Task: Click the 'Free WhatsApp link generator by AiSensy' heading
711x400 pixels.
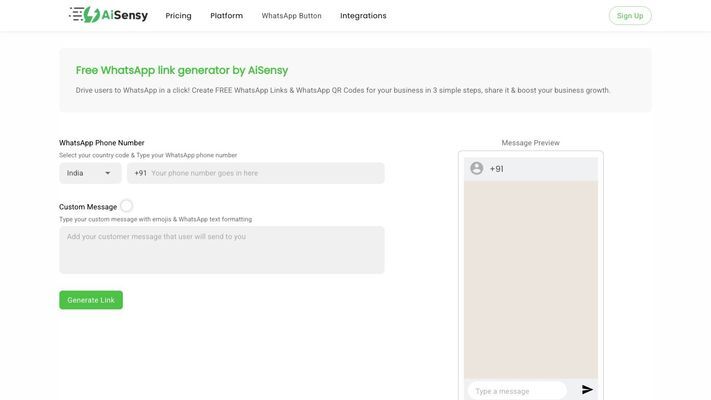Action: [x=182, y=70]
